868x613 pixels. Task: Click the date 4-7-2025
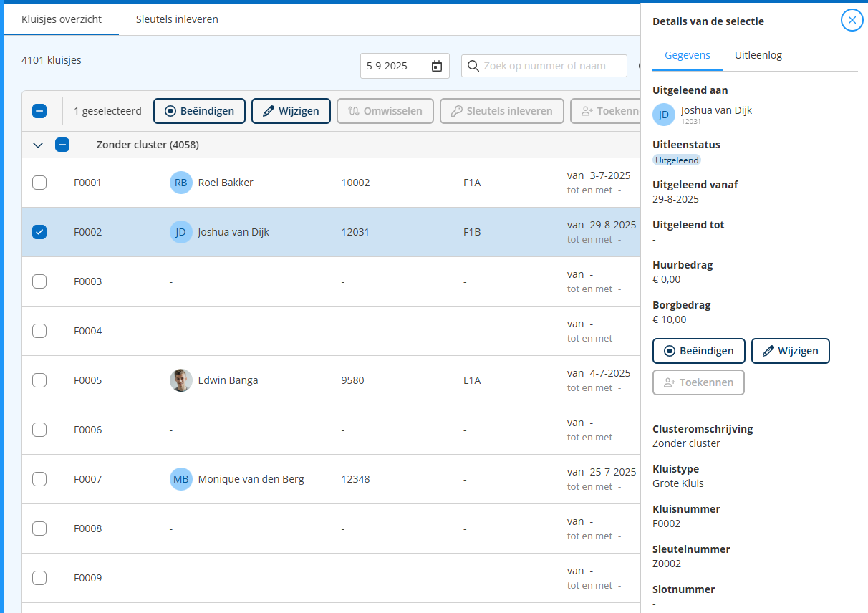pyautogui.click(x=609, y=373)
